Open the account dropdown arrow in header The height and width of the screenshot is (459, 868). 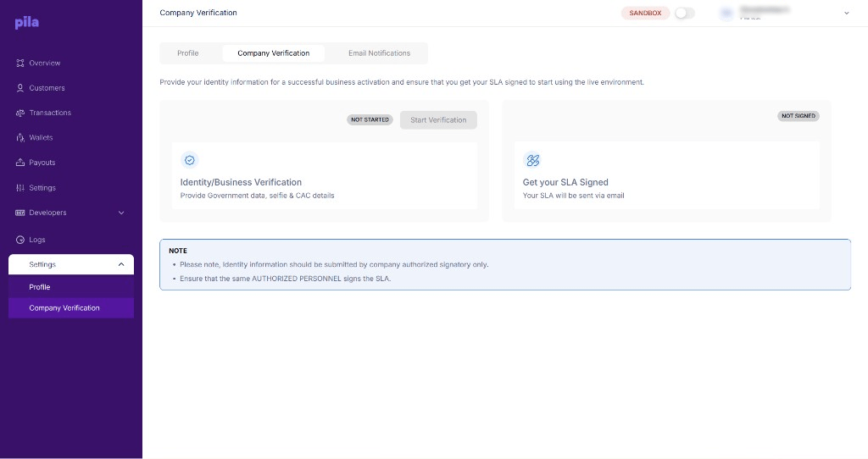847,14
